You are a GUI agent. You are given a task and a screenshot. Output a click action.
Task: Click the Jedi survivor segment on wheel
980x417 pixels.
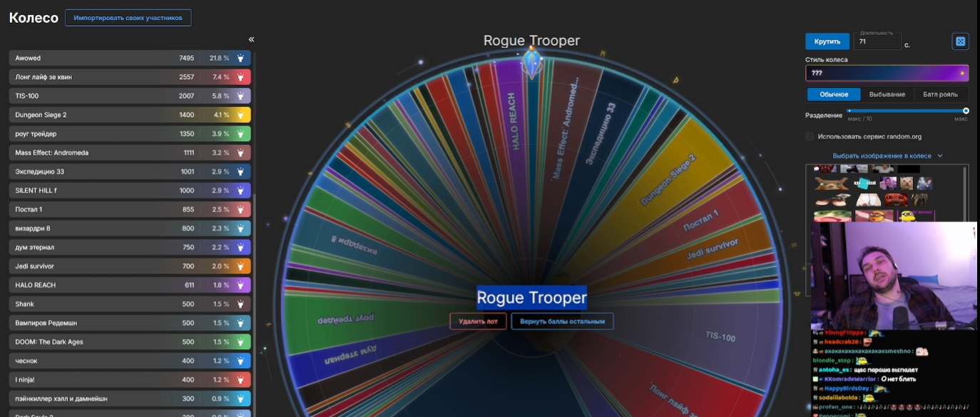point(713,249)
